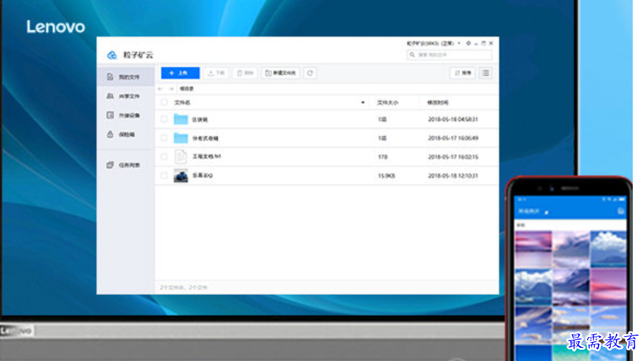Open Task List (任务列表) in sidebar

(x=126, y=165)
